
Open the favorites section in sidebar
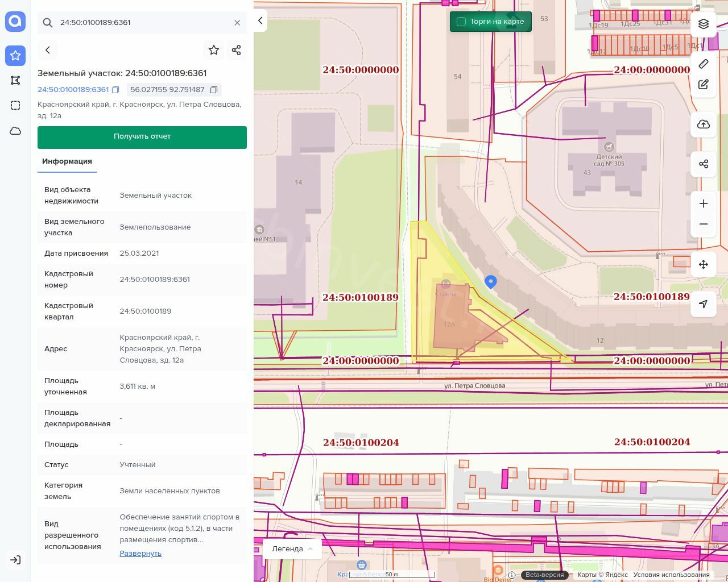click(15, 55)
